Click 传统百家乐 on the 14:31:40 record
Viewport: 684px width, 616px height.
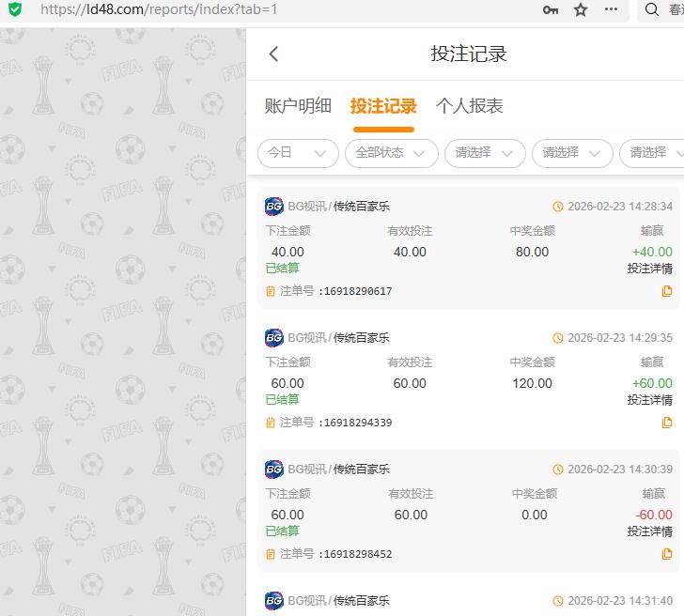coord(362,601)
